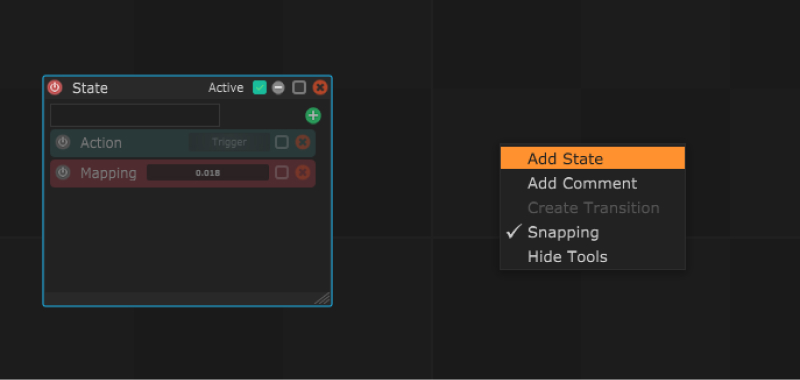Click the resize grip at panel corner
This screenshot has width=800, height=380.
coord(322,298)
